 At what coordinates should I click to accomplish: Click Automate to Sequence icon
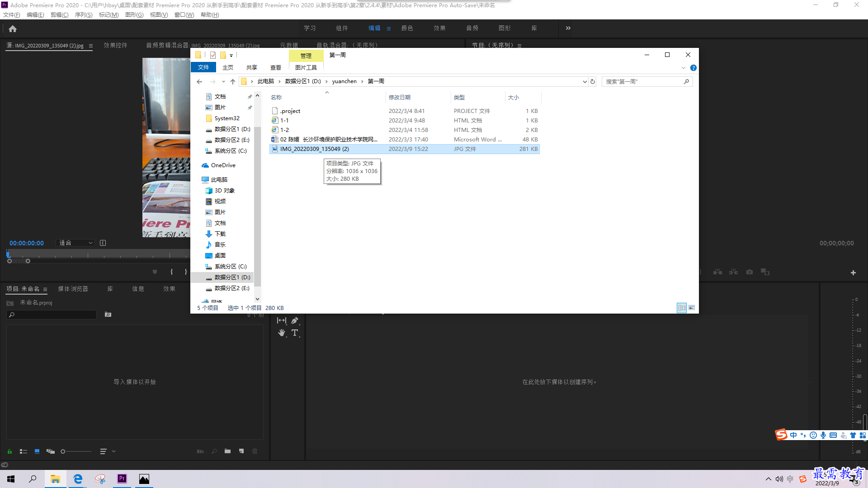pyautogui.click(x=200, y=451)
